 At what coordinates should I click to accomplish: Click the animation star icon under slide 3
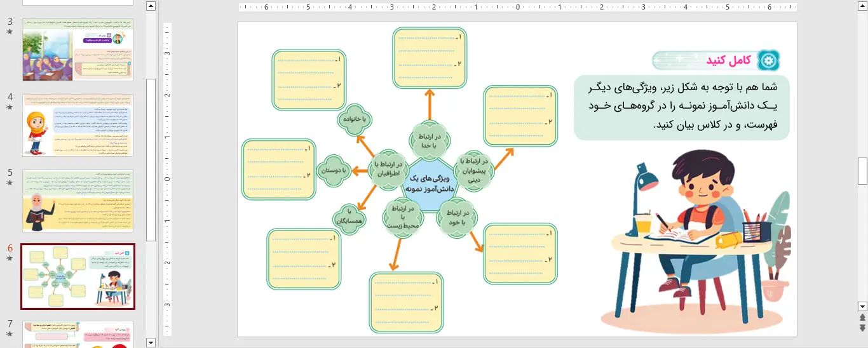point(10,32)
